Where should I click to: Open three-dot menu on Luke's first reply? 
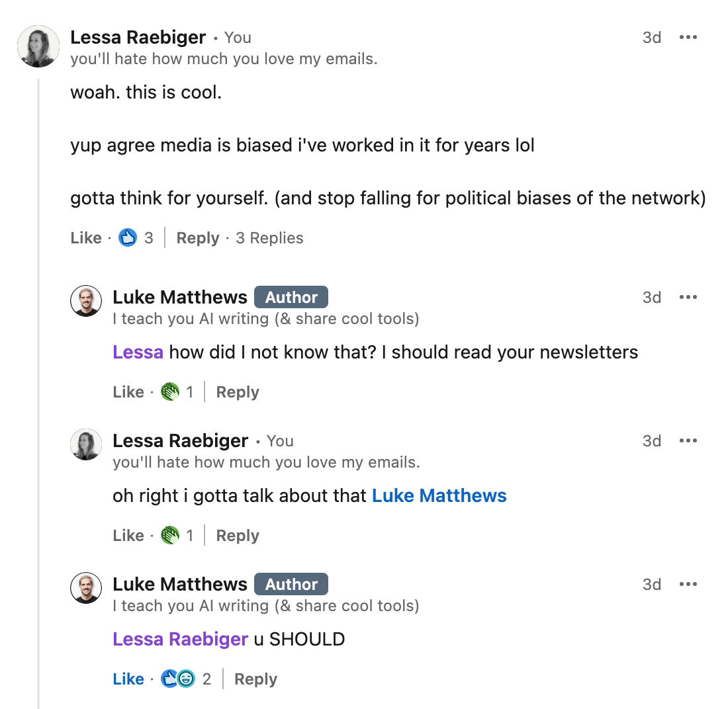click(688, 297)
